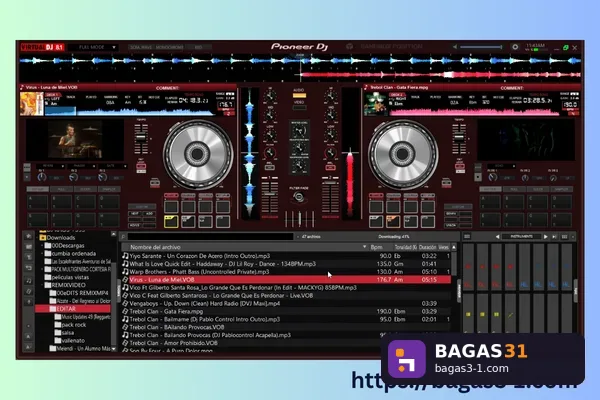600x400 pixels.
Task: Click the sampler grid view icon
Action: pyautogui.click(x=564, y=237)
